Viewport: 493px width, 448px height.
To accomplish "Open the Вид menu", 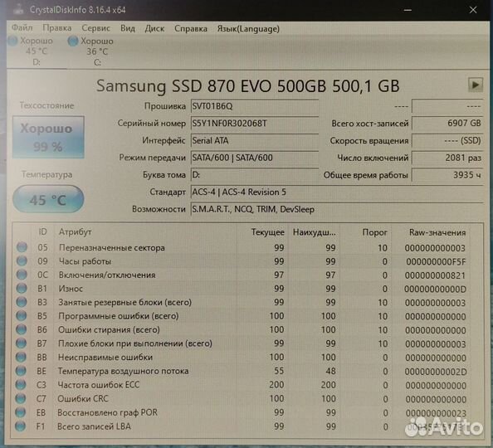I will (128, 28).
